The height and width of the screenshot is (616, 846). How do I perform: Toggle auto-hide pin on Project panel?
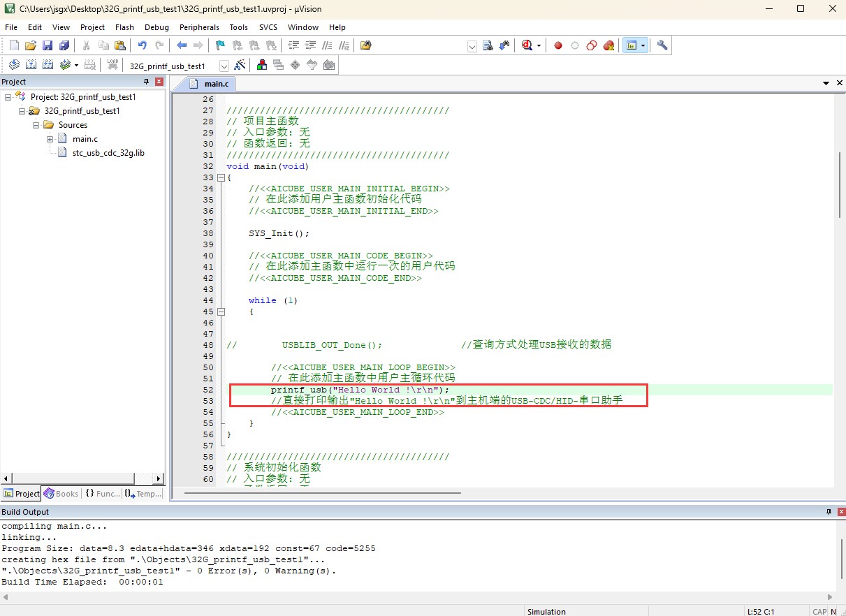coord(147,82)
